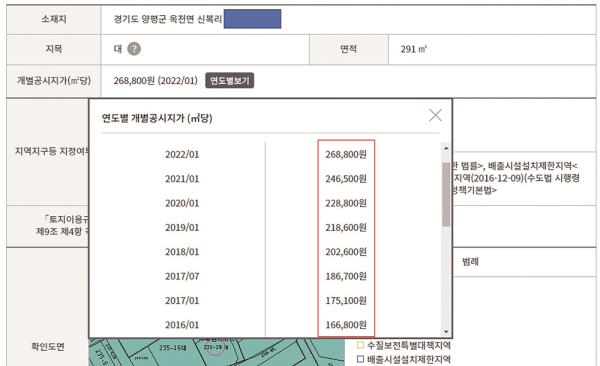Click the question mark help icon beside 대
This screenshot has height=366, width=600.
(x=134, y=49)
